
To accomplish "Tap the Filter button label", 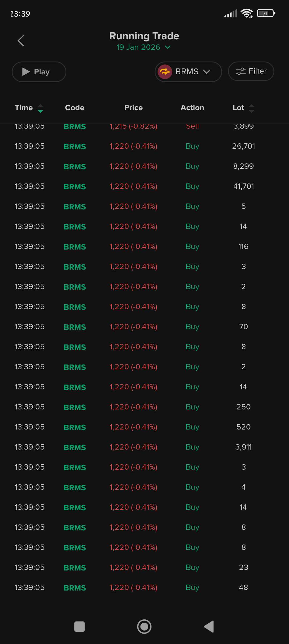I will pos(257,71).
